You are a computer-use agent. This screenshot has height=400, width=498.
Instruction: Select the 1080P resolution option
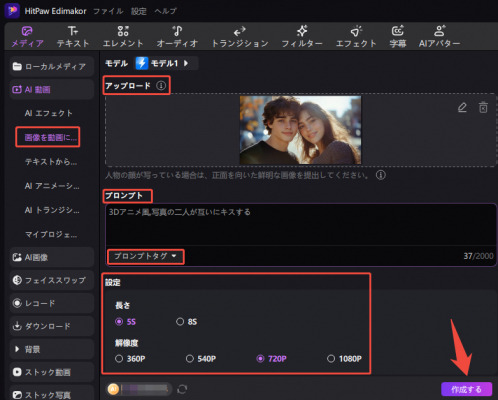344,359
